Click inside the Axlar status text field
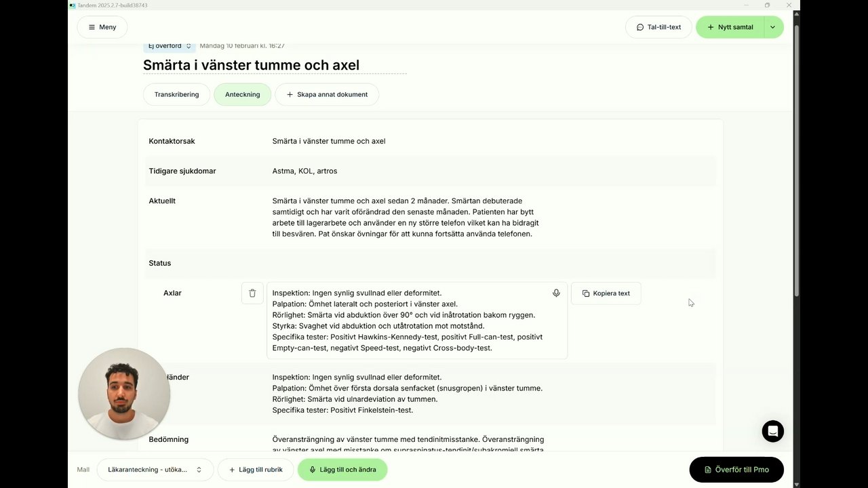 407,325
